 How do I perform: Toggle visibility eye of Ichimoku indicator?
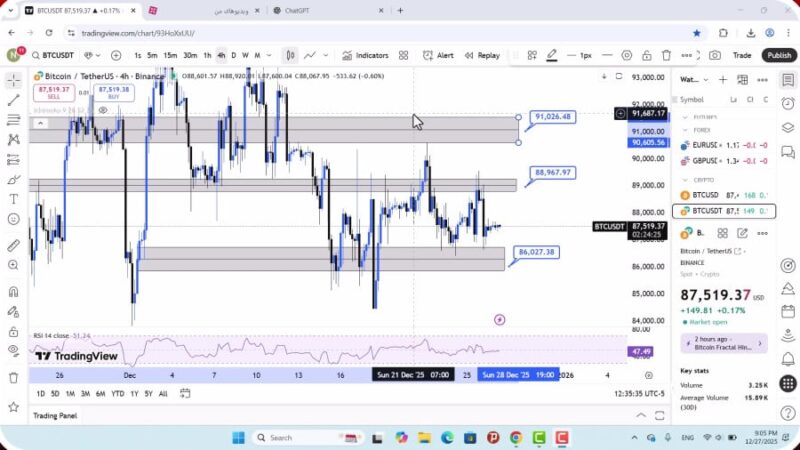point(102,110)
